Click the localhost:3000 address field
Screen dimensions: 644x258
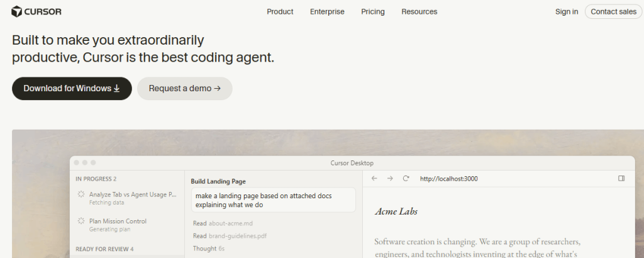(x=448, y=179)
